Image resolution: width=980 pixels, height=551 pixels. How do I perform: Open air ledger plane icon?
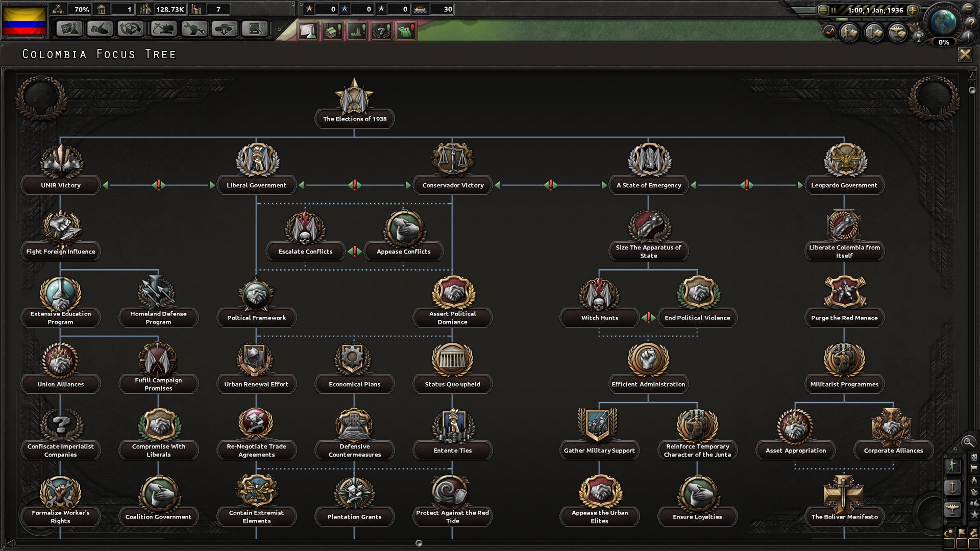(x=898, y=33)
